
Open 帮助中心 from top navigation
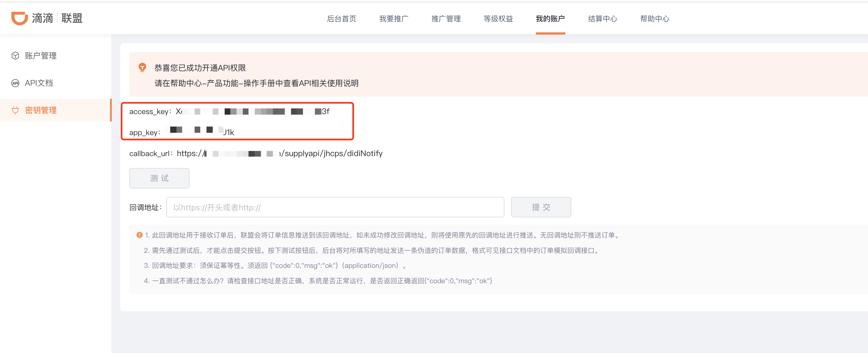pos(655,18)
